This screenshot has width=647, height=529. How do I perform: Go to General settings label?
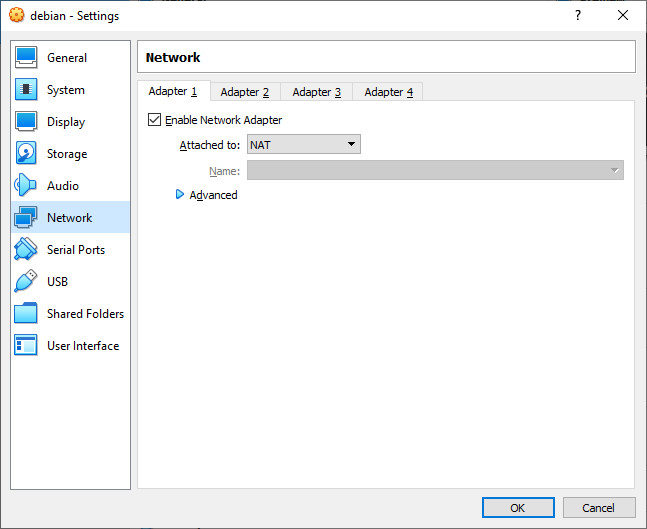67,58
